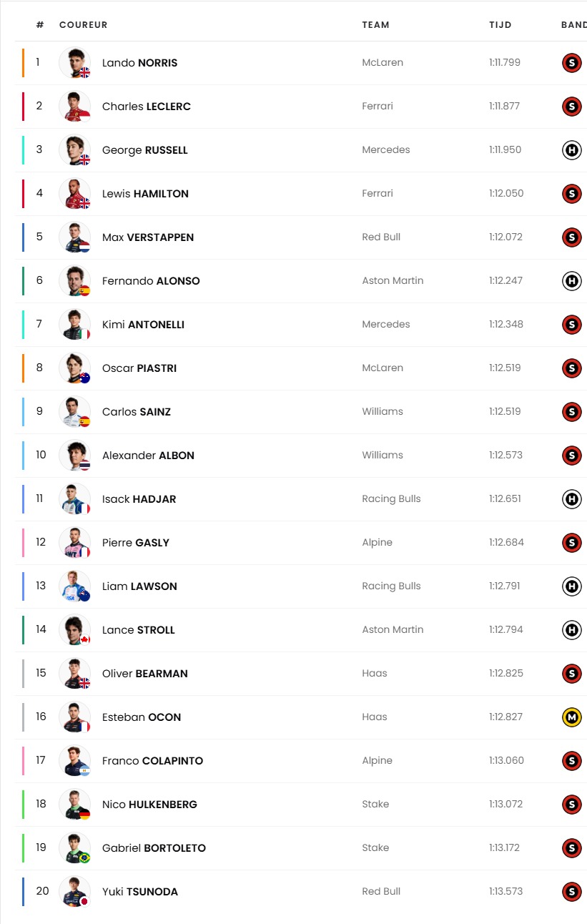The height and width of the screenshot is (924, 587).
Task: Select Kimi Antonelli avatar photo
Action: click(x=75, y=325)
